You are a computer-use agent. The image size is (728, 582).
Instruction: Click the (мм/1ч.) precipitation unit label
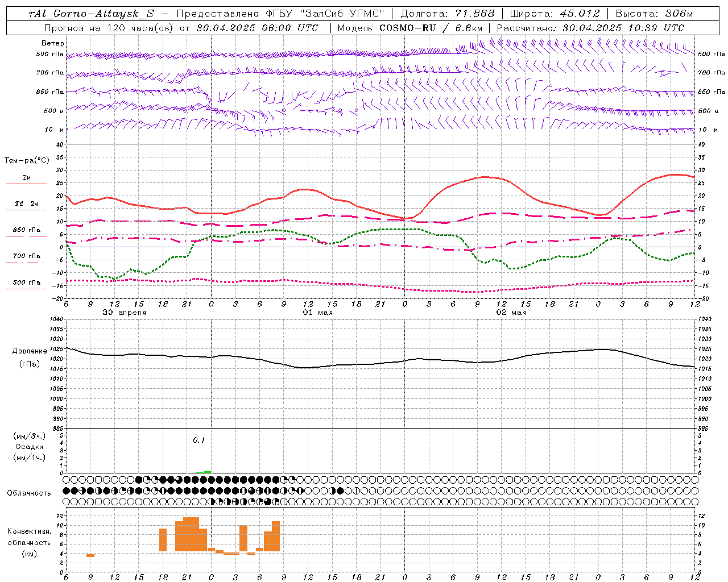point(30,458)
